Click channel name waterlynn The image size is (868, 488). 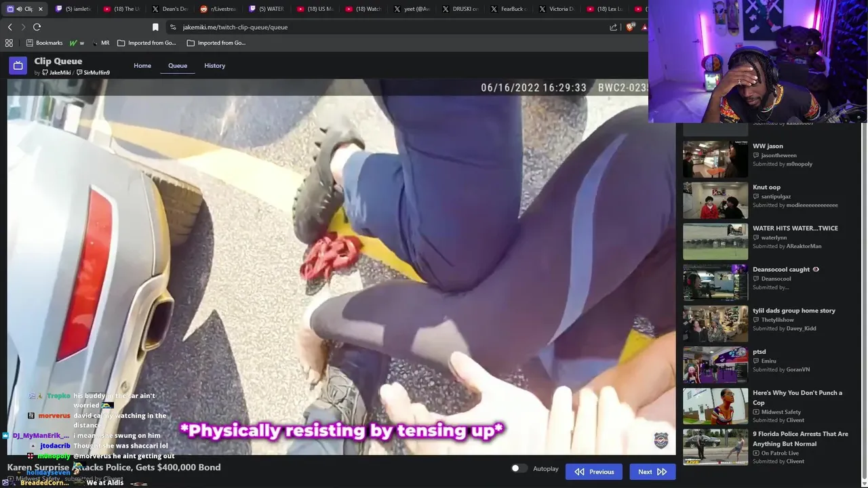click(x=774, y=238)
